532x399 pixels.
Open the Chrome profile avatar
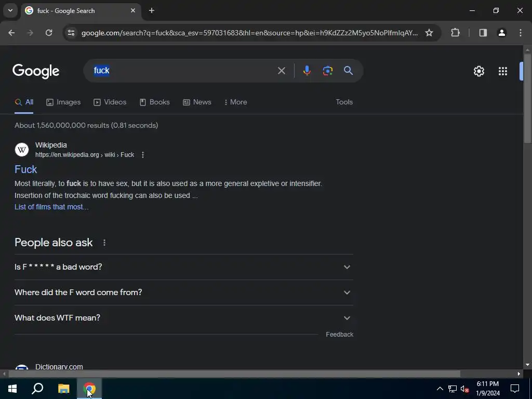[501, 33]
